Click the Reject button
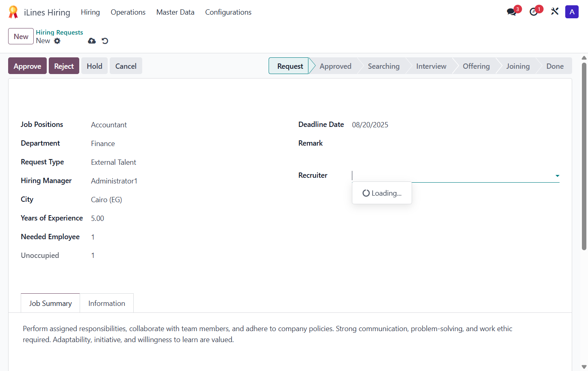 click(x=64, y=66)
